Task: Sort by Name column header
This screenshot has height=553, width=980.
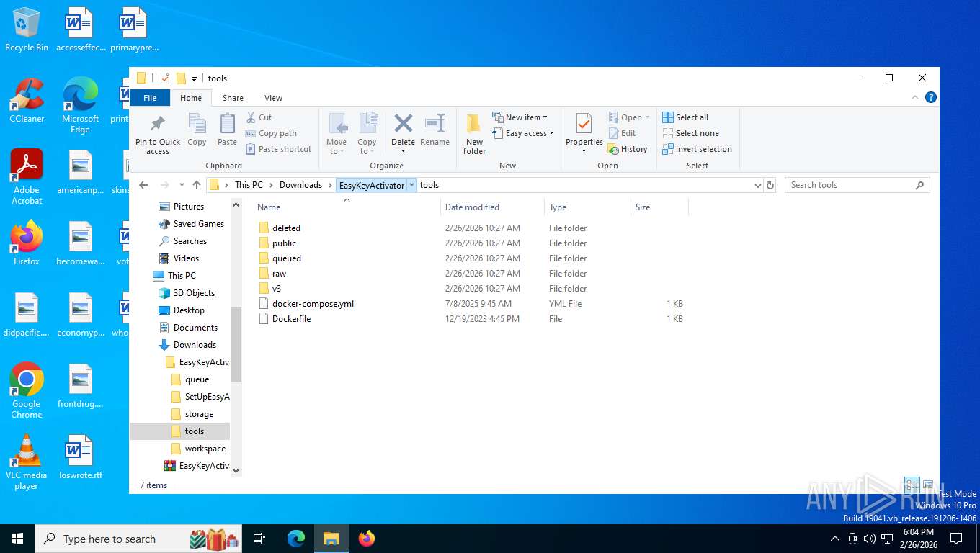Action: (347, 207)
